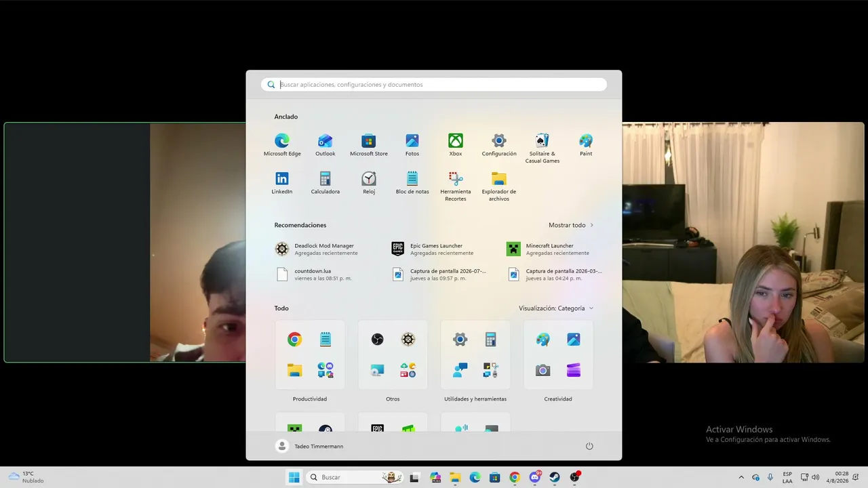Open the pinned Paint app
The width and height of the screenshot is (868, 488).
click(x=586, y=145)
